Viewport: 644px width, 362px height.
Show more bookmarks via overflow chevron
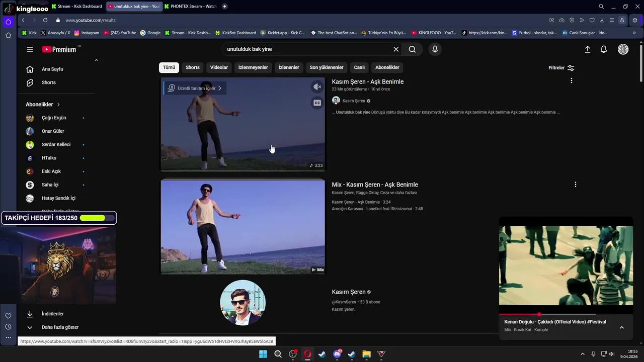(x=634, y=33)
